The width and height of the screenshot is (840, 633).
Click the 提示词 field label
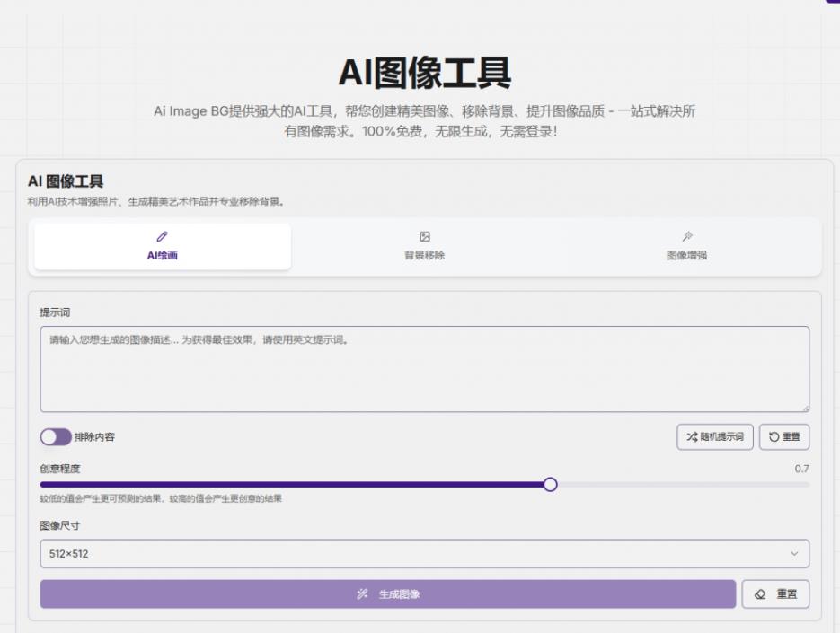click(55, 312)
